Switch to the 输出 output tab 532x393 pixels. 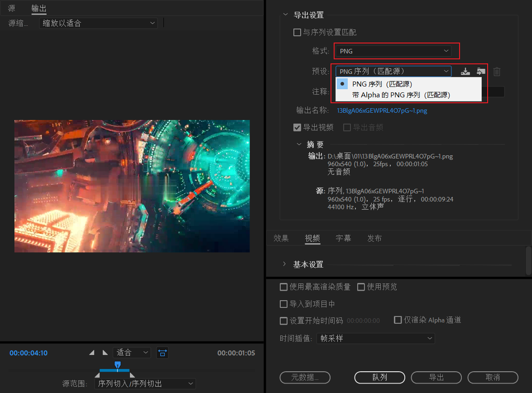[38, 8]
